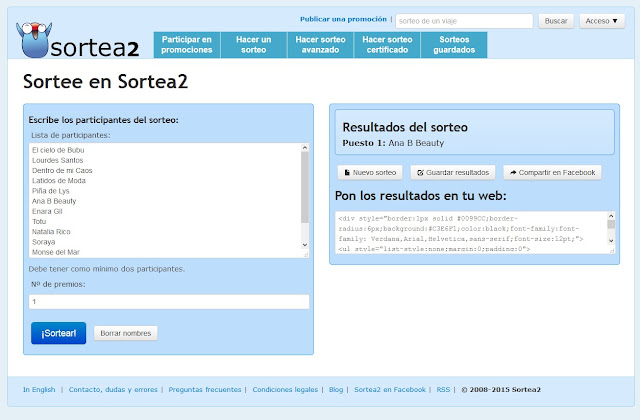Open the 'Hacer un sorteo' tab

pyautogui.click(x=253, y=45)
